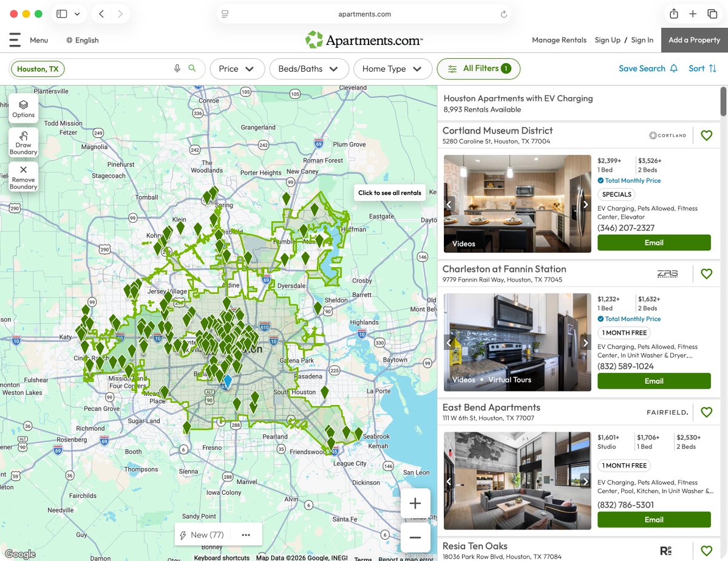Viewport: 728px width, 561px height.
Task: Show previous photo of East Bend Apartments
Action: click(x=449, y=481)
